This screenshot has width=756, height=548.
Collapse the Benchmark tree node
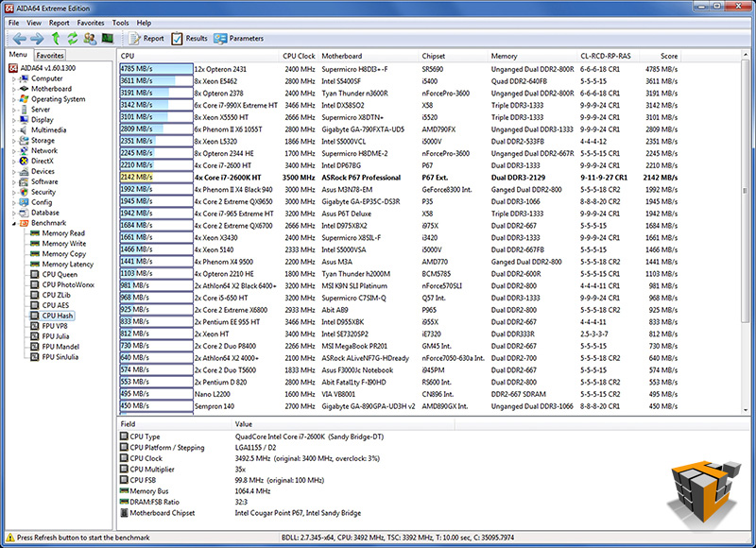click(14, 224)
